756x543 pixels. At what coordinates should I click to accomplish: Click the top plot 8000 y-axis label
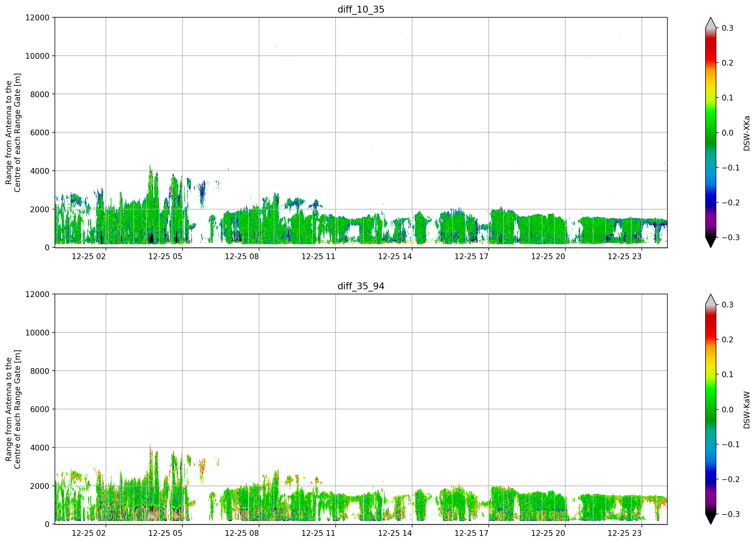tap(40, 94)
